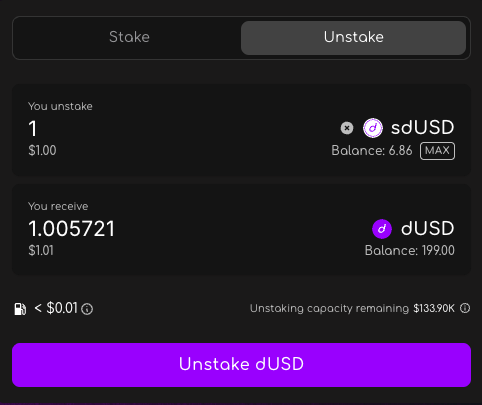
Task: Click the gas pump fee icon
Action: pos(20,309)
